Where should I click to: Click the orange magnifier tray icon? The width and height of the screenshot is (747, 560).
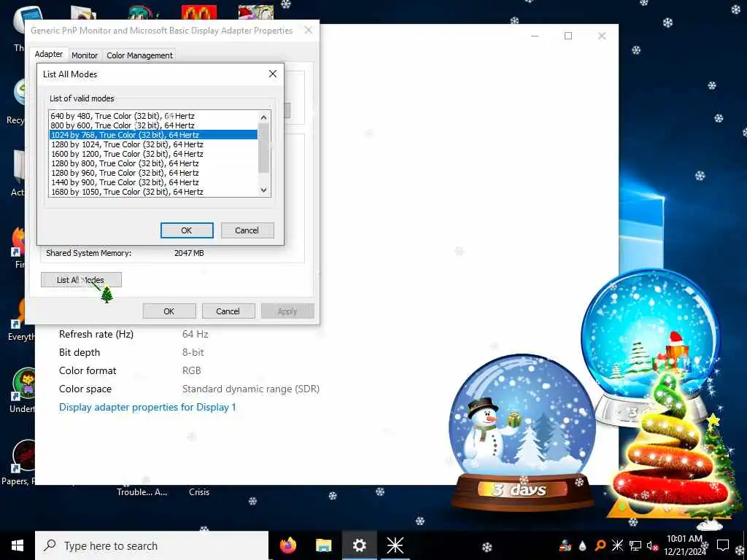600,545
